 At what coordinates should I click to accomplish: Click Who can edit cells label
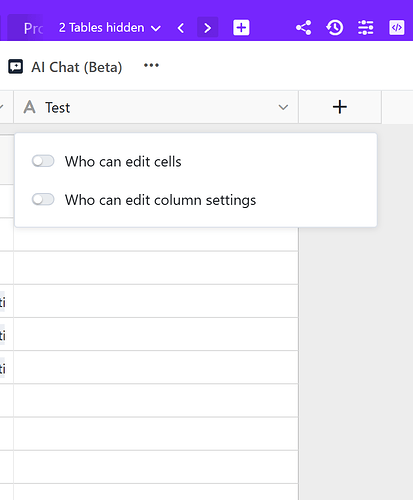123,161
